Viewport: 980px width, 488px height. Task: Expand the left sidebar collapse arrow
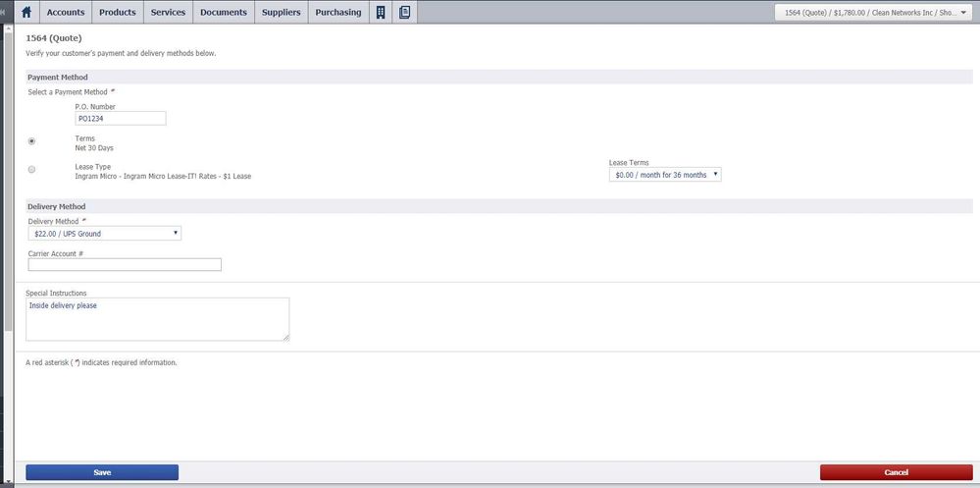(4, 12)
